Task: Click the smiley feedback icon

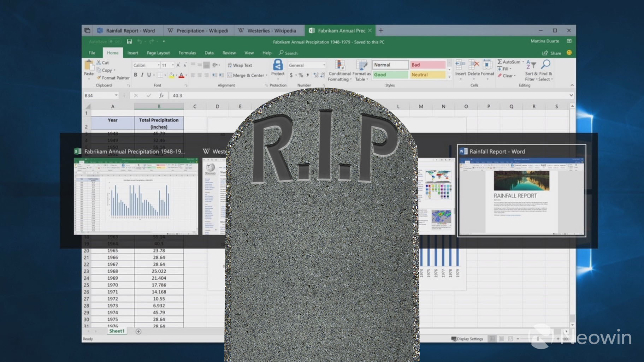Action: coord(569,53)
